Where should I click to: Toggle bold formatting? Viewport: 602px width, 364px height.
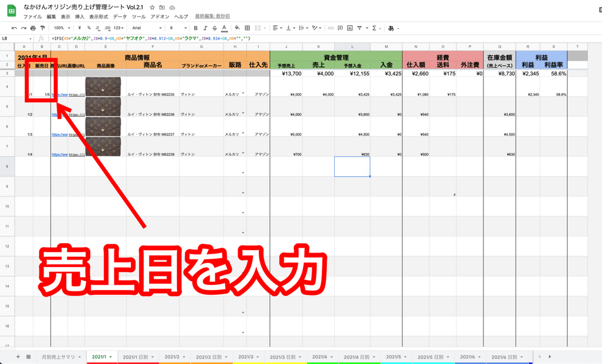point(196,28)
